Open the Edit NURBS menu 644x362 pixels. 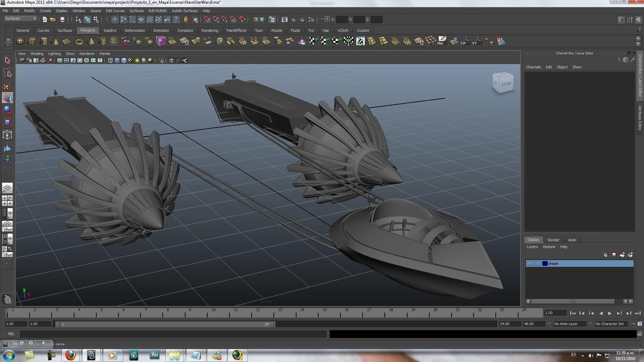pyautogui.click(x=157, y=11)
